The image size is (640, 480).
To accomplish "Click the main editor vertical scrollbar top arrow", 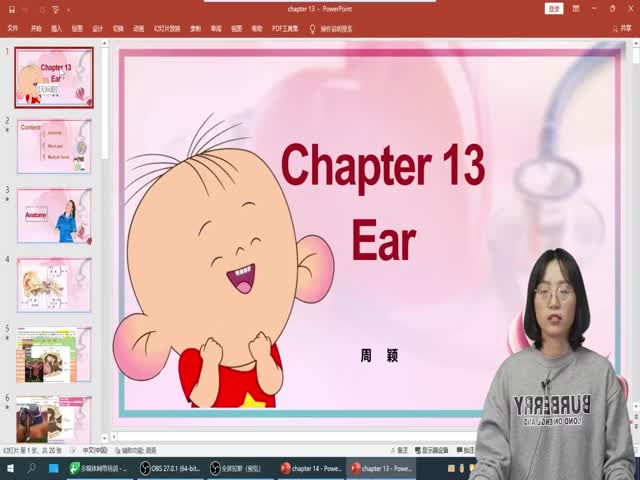I will 636,43.
